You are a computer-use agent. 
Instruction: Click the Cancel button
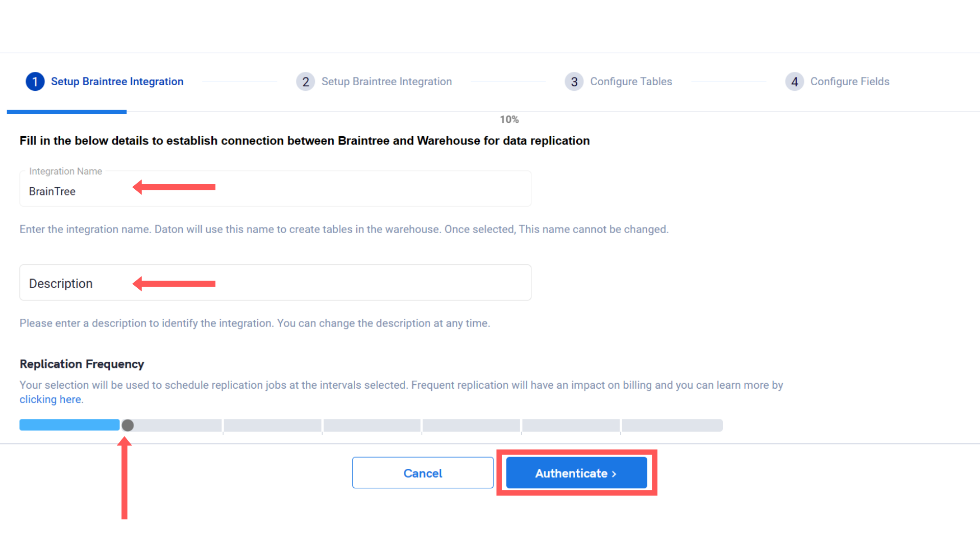pos(423,473)
